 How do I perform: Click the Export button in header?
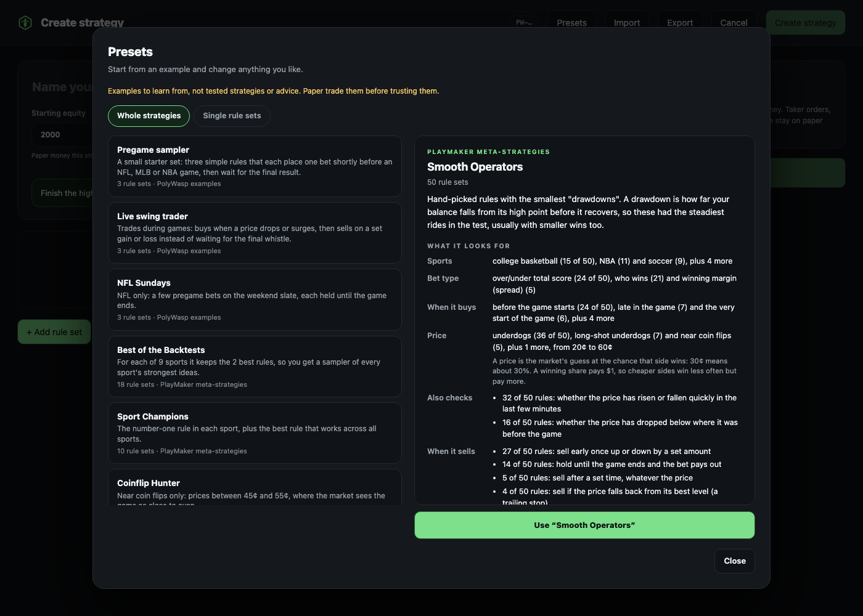click(680, 23)
